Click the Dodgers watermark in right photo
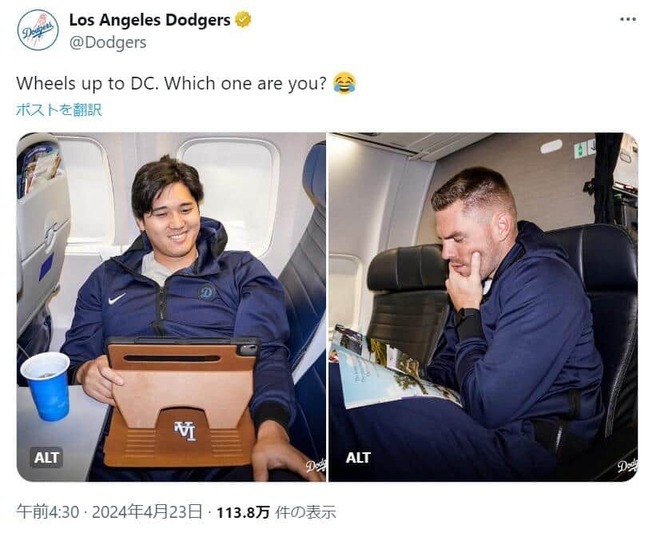The image size is (645, 533). pos(627,466)
